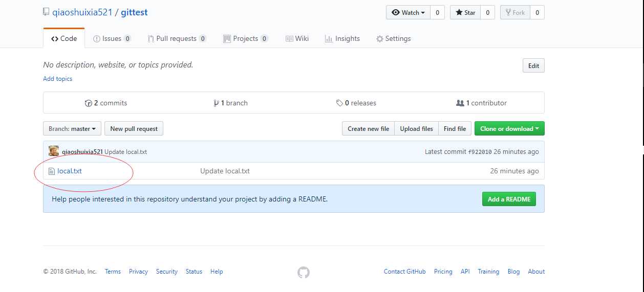Image resolution: width=644 pixels, height=292 pixels.
Task: Open the Security footer link
Action: 167,272
